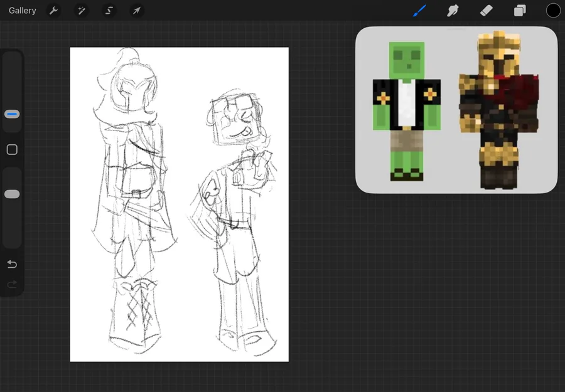Select the Eraser tool
The width and height of the screenshot is (565, 392).
pos(486,11)
